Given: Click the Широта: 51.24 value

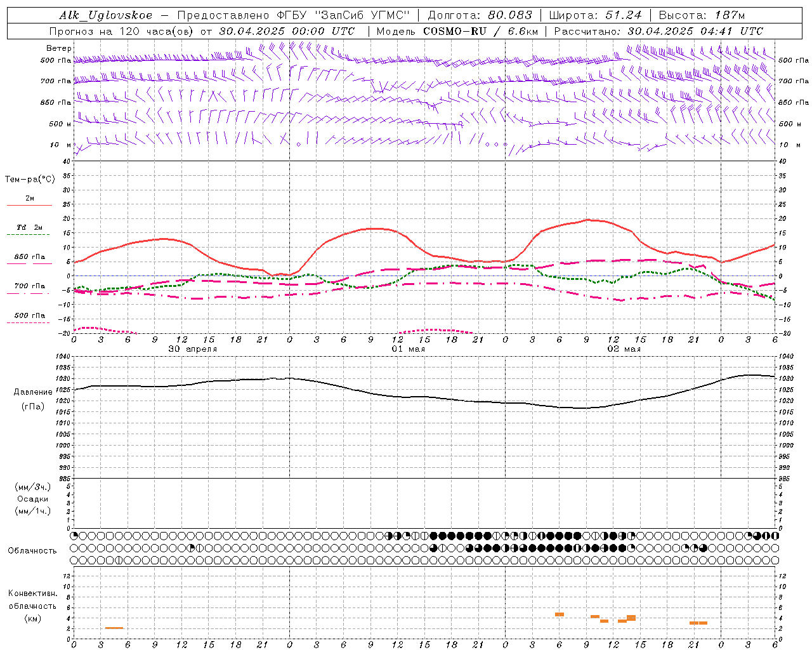Looking at the screenshot, I should [595, 15].
